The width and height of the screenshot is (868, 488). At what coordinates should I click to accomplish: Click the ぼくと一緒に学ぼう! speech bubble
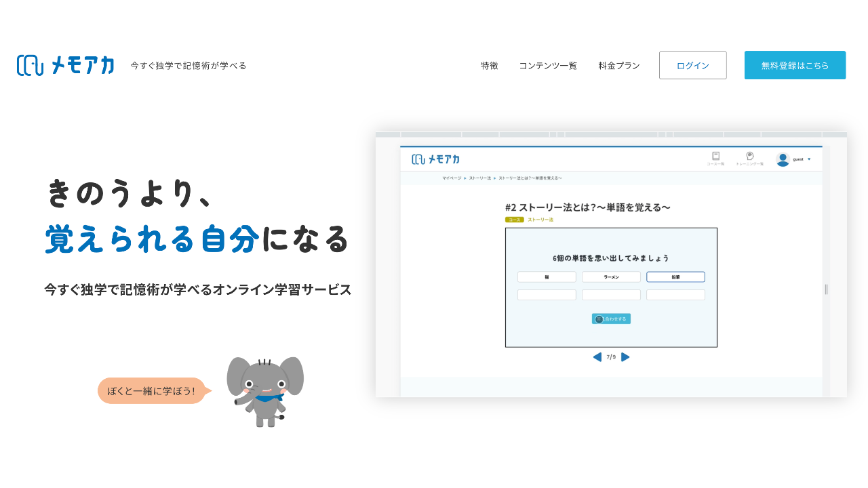(x=151, y=391)
